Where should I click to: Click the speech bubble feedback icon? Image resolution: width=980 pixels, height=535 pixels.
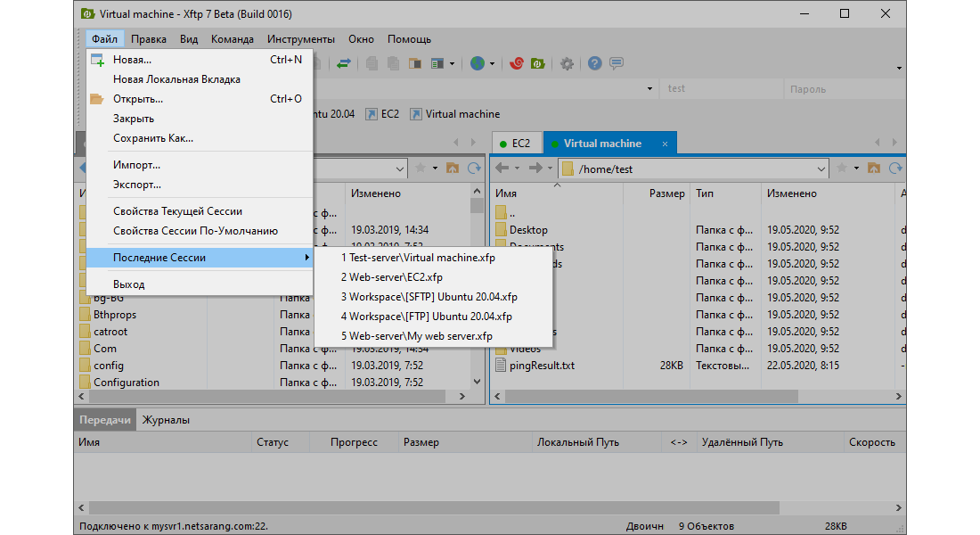coord(617,63)
